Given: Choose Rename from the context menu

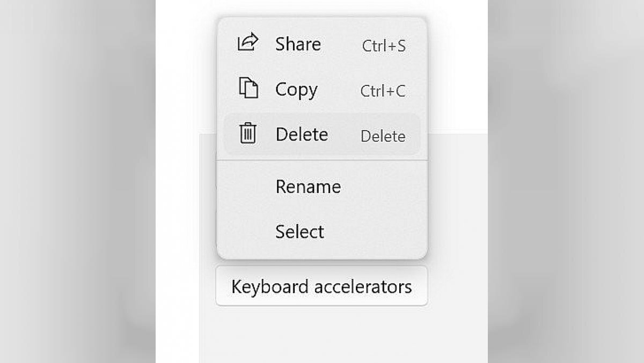Looking at the screenshot, I should click(x=321, y=187).
